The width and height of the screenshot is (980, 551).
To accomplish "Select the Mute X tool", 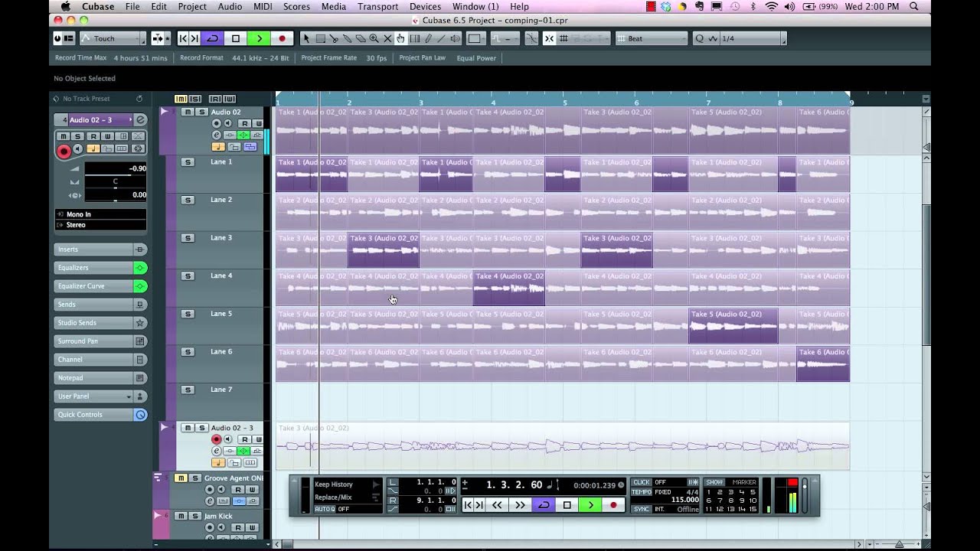I will click(x=387, y=38).
